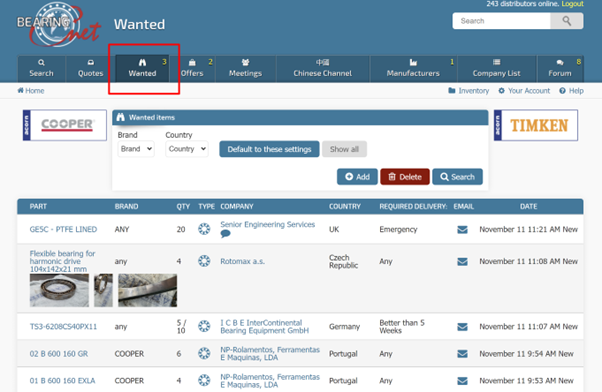This screenshot has height=392, width=602.
Task: Log out via the Logout link
Action: coord(572,4)
